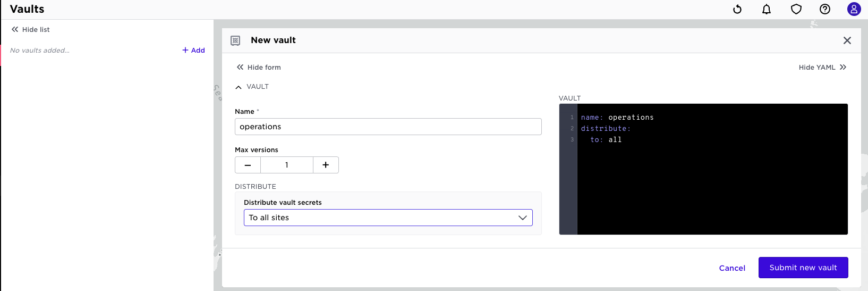
Task: Click the refresh icon in the top bar
Action: 737,9
